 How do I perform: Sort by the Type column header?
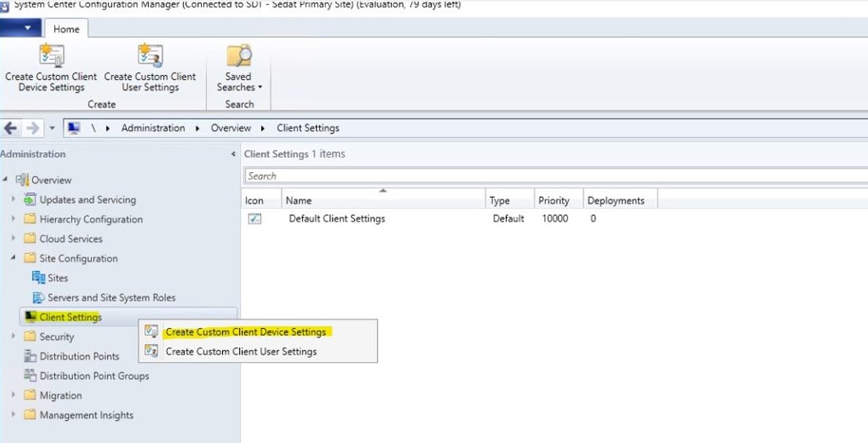tap(510, 200)
